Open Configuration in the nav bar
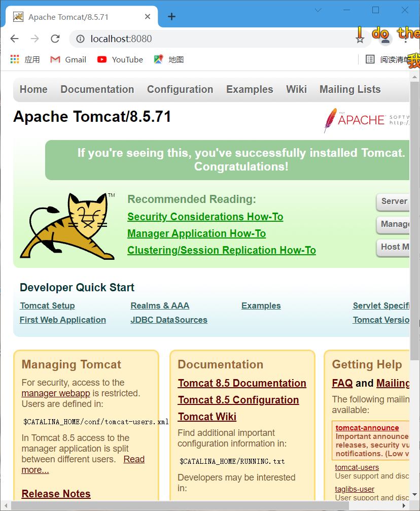The image size is (420, 511). 180,89
